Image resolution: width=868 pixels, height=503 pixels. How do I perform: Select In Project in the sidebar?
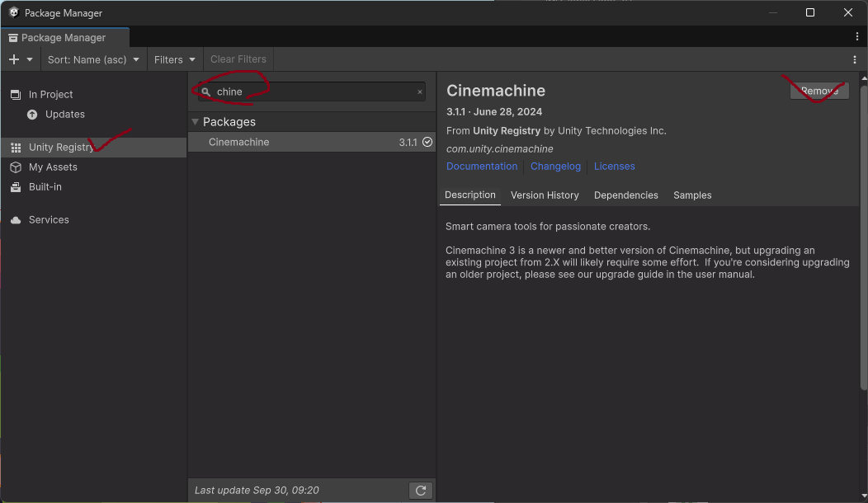pos(93,95)
